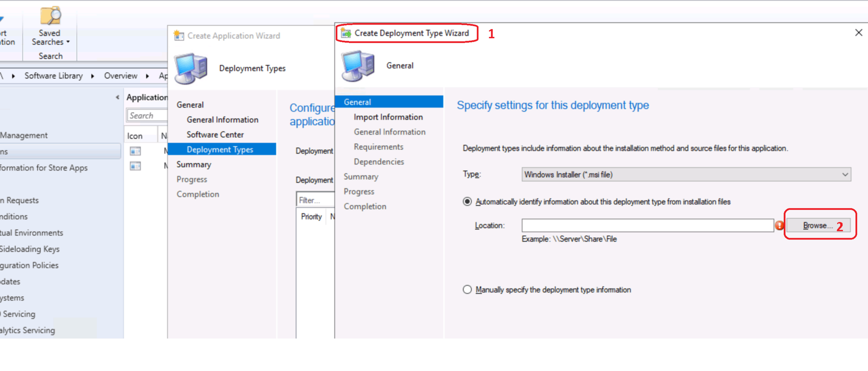Select Progress step in Deployment Type Wizard
The width and height of the screenshot is (868, 371).
358,191
